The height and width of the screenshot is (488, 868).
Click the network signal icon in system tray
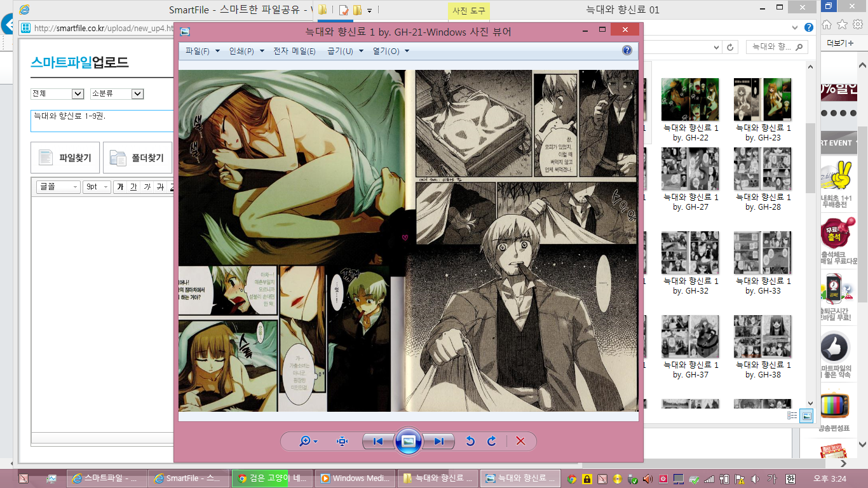(x=709, y=479)
